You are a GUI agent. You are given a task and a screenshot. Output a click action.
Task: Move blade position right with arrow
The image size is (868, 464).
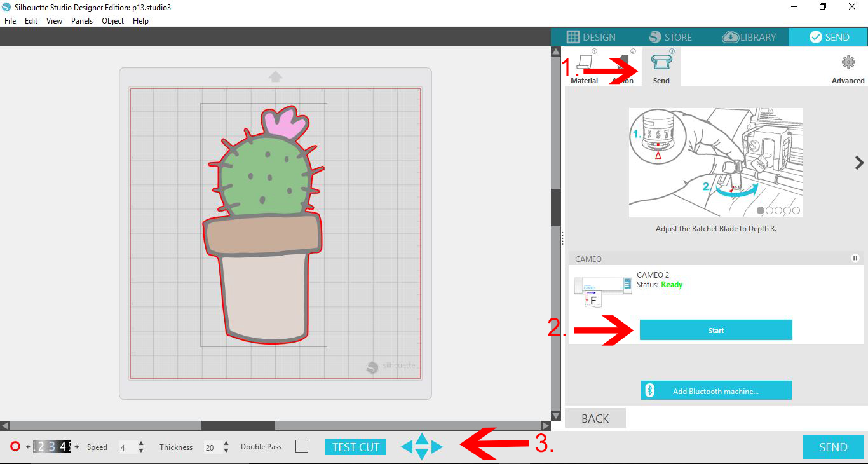coord(437,447)
